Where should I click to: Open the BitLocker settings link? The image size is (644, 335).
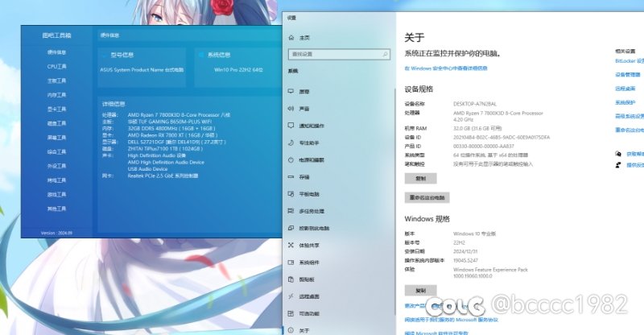pyautogui.click(x=630, y=61)
